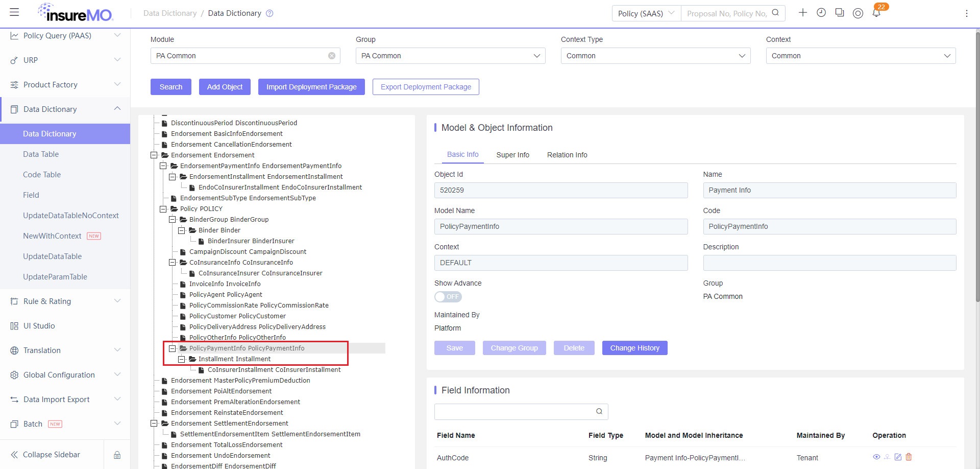The image size is (980, 469).
Task: Click the help question icon beside Data Dictionary
Action: 269,13
